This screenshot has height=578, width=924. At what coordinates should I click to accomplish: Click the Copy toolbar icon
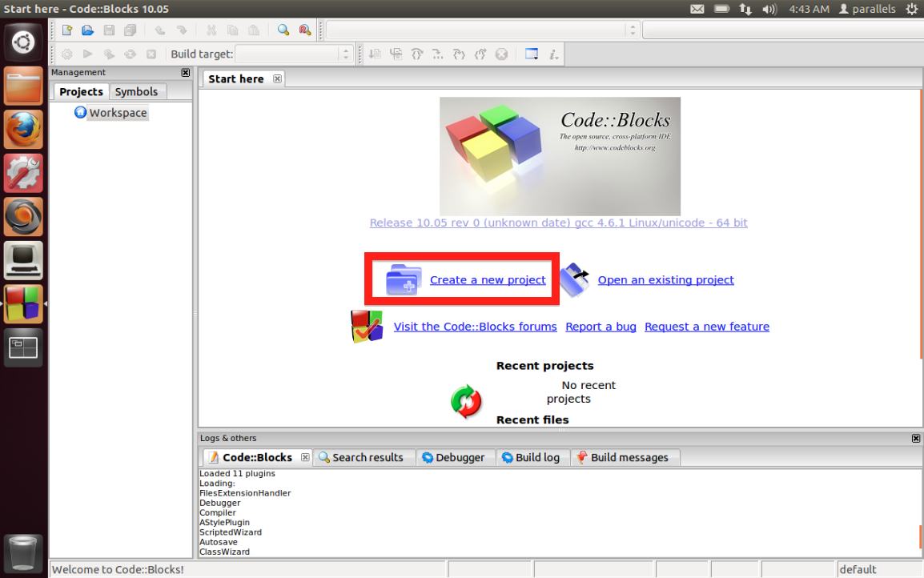[x=233, y=30]
